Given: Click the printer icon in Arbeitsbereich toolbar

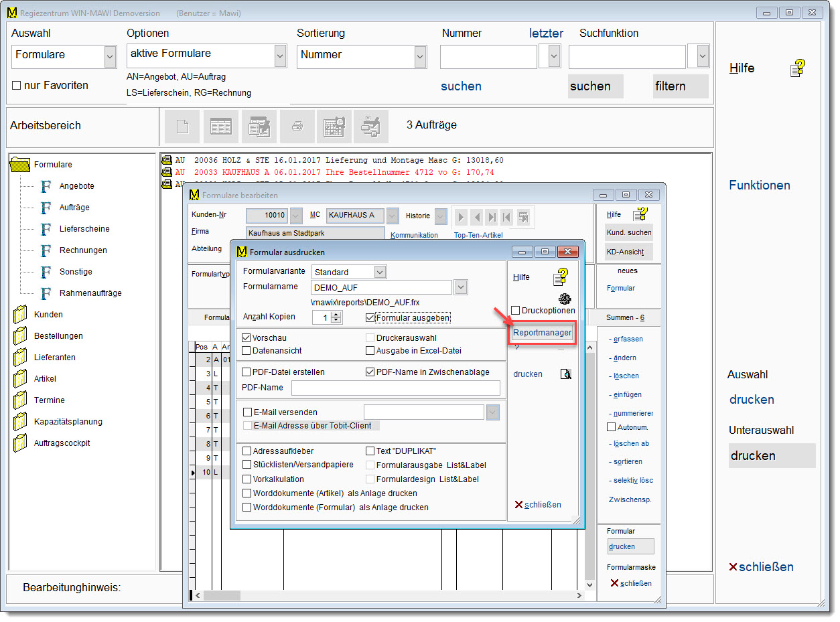Looking at the screenshot, I should coord(297,127).
